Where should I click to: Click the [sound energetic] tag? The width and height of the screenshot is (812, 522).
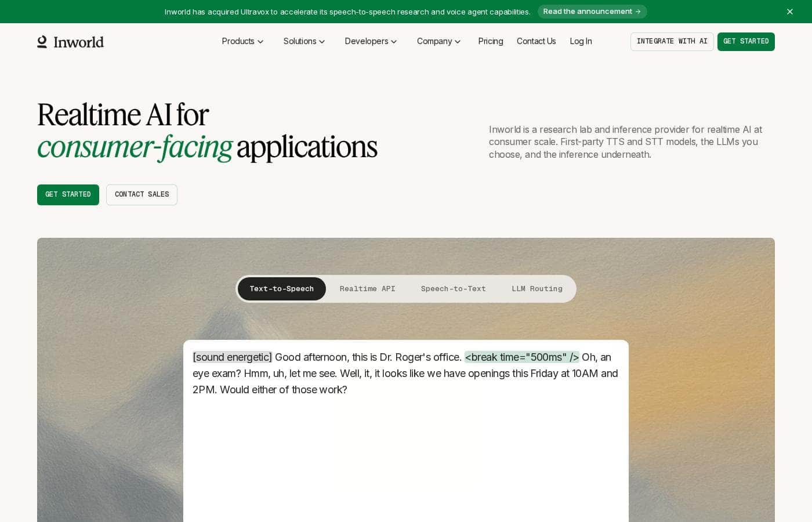pos(232,357)
